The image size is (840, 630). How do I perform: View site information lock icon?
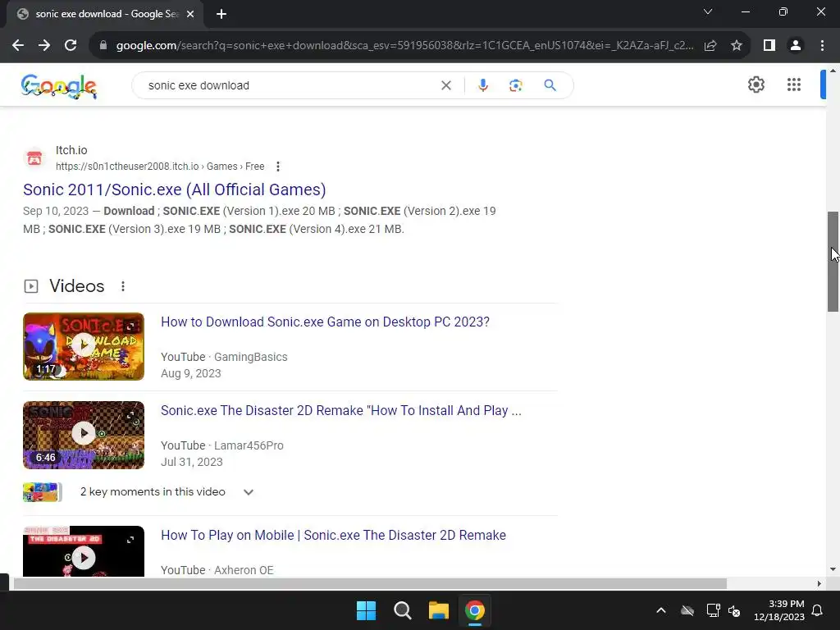pyautogui.click(x=103, y=46)
